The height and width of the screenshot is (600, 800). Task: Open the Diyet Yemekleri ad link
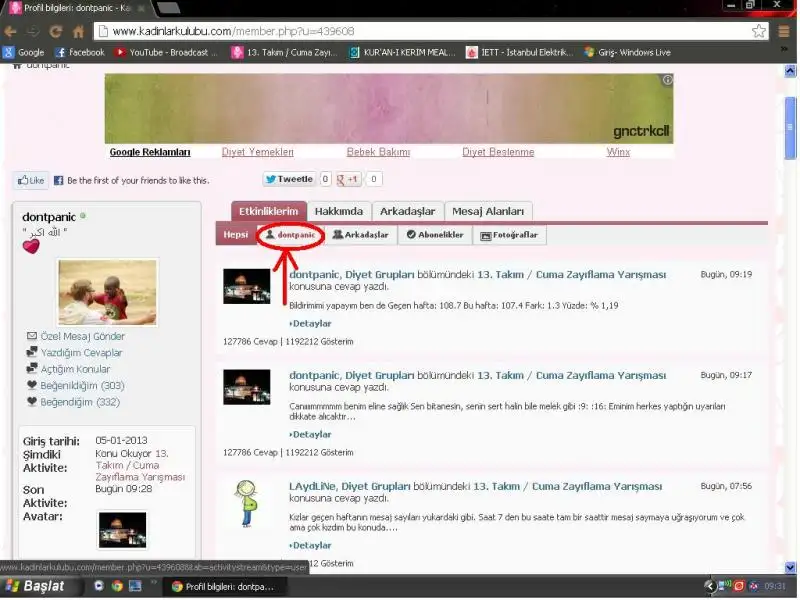pyautogui.click(x=258, y=153)
